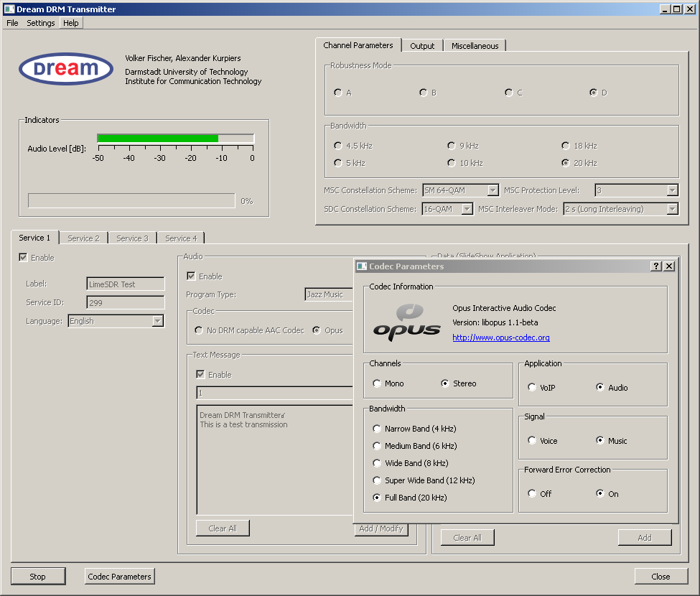Viewport: 700px width, 596px height.
Task: Click the Dream oval logo
Action: 65,69
